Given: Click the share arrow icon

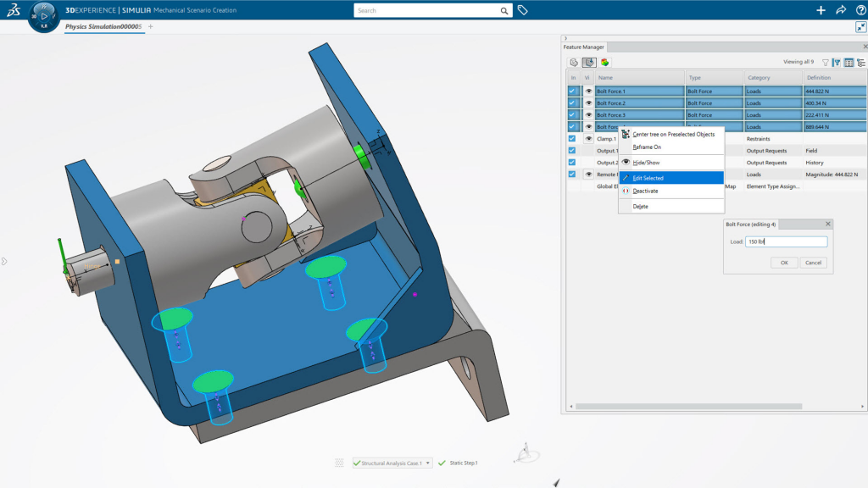Looking at the screenshot, I should tap(841, 10).
